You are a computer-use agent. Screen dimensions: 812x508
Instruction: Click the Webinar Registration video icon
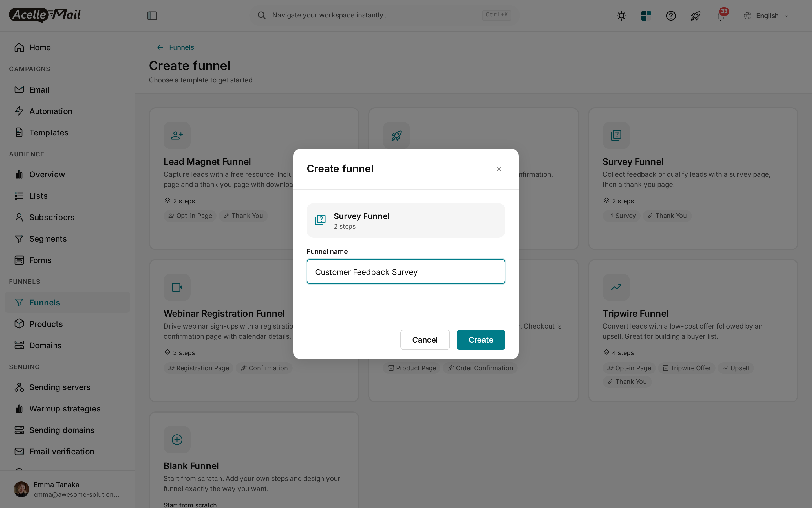[177, 287]
